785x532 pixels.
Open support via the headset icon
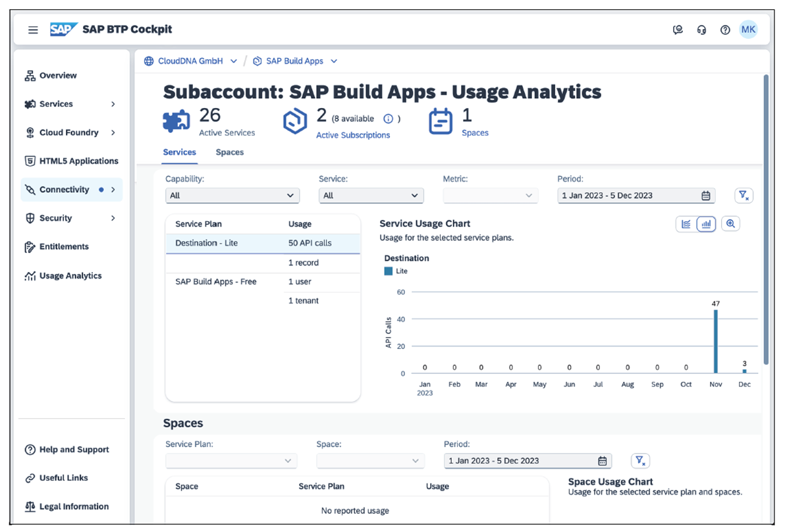pos(701,29)
